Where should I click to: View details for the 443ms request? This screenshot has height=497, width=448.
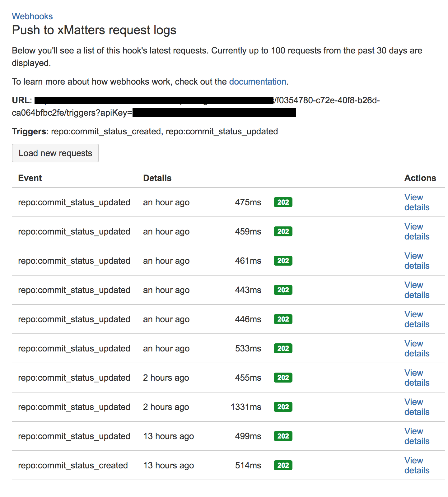pyautogui.click(x=417, y=290)
